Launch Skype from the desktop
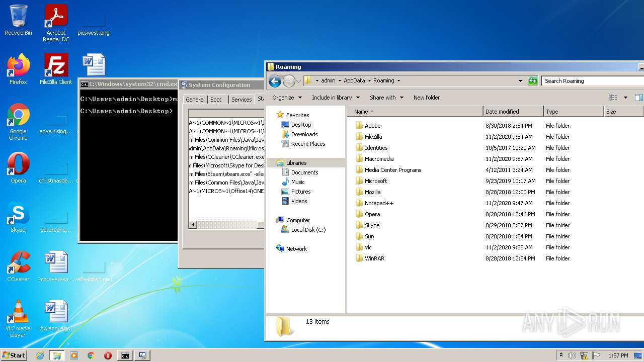This screenshot has height=362, width=644. pyautogui.click(x=18, y=217)
